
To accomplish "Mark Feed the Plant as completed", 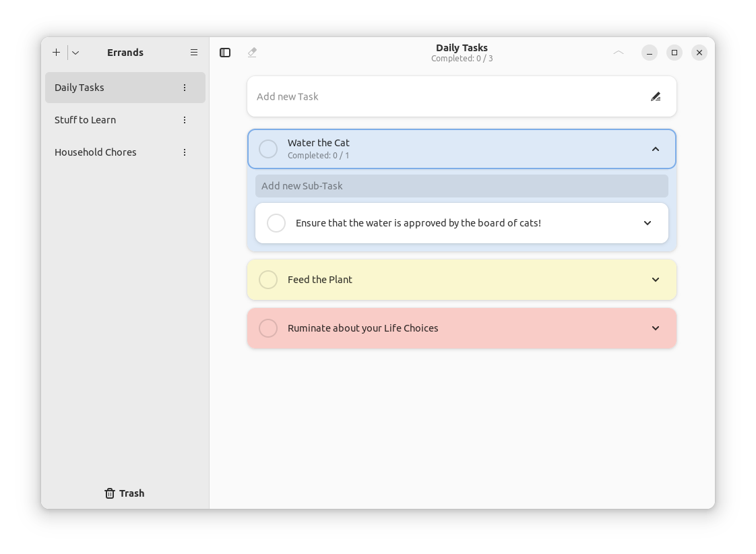I will (x=267, y=279).
